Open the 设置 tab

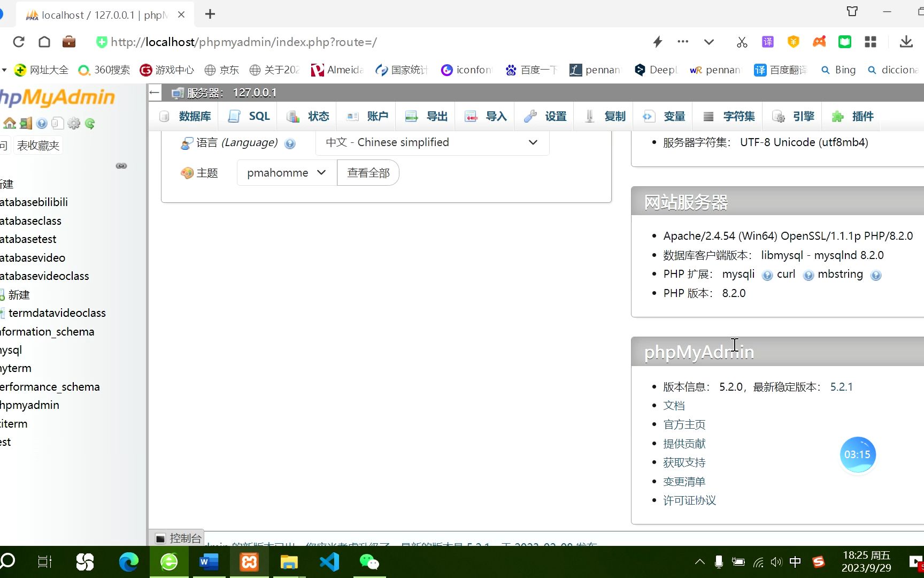click(545, 116)
